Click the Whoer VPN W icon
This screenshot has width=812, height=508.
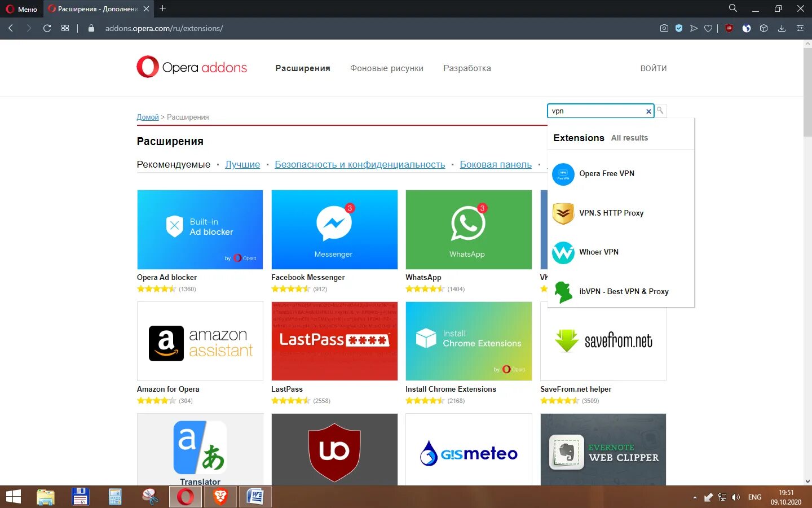(563, 253)
